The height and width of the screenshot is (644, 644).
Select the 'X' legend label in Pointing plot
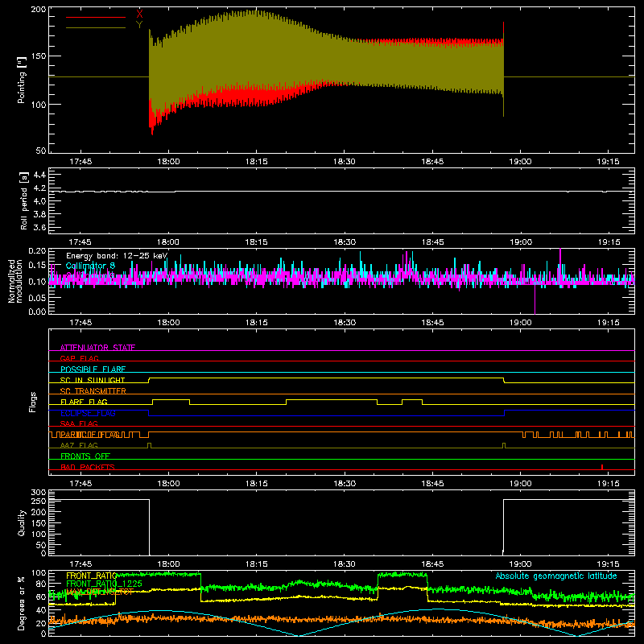[139, 14]
